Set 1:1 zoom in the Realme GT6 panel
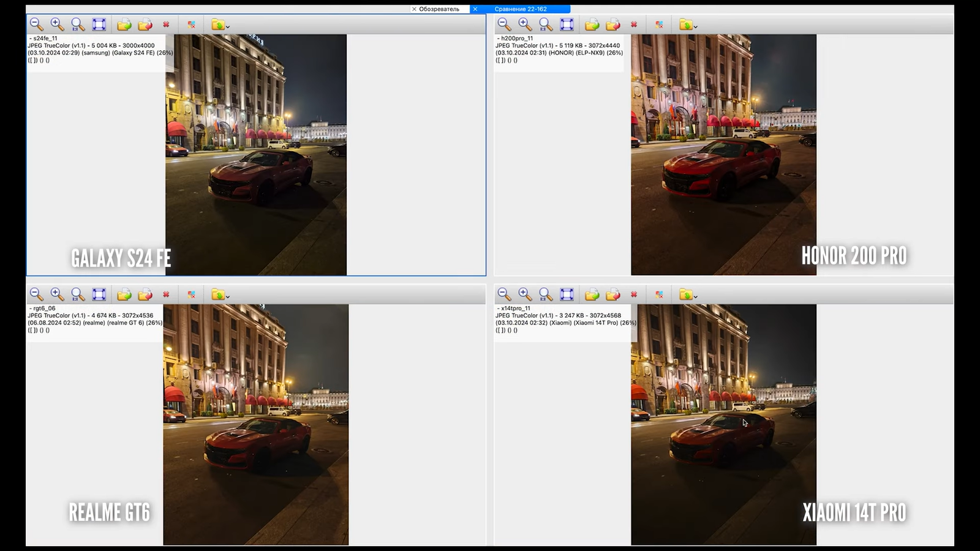 tap(78, 294)
